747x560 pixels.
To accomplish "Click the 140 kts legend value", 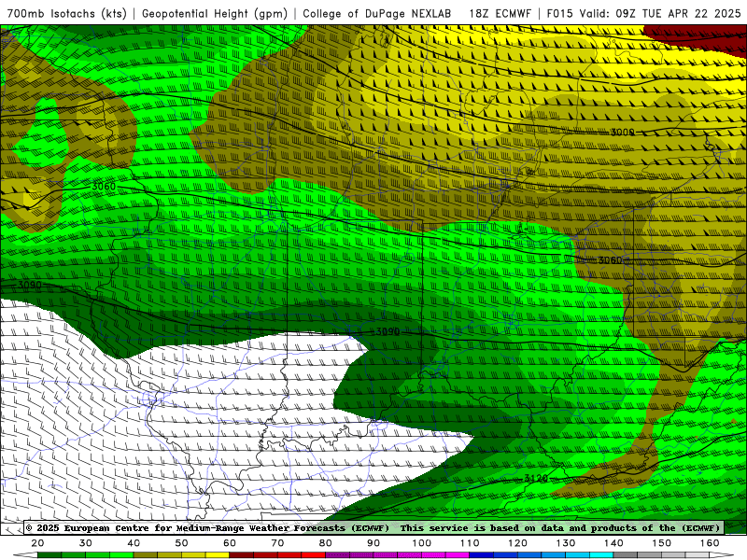I will [x=613, y=543].
